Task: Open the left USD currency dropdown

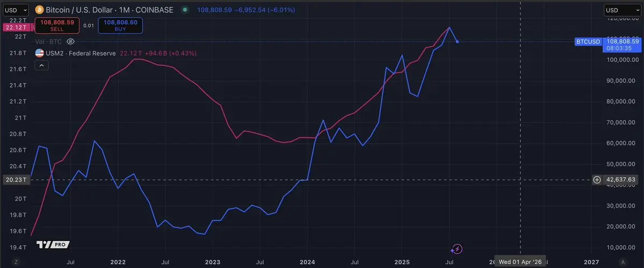Action: click(x=16, y=10)
